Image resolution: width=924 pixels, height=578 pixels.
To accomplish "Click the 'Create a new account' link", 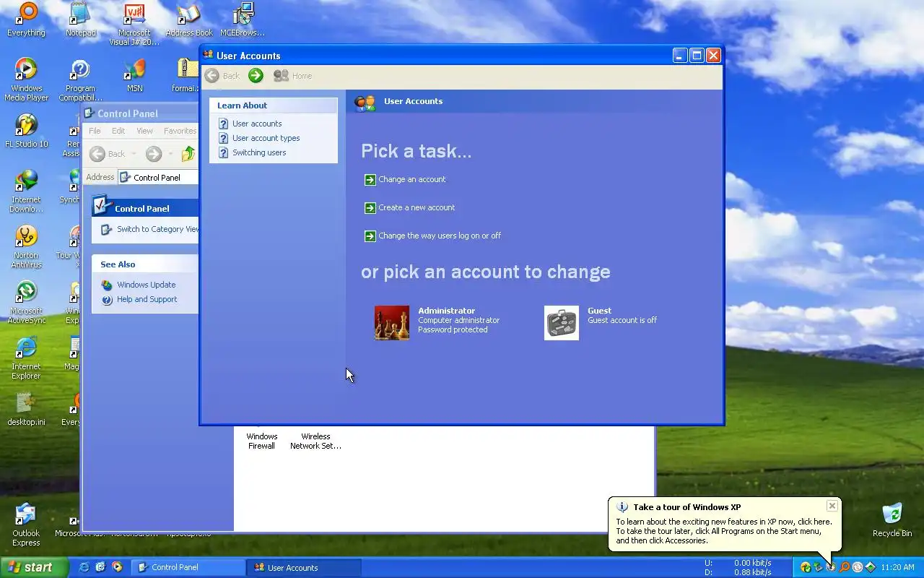I will (x=417, y=207).
